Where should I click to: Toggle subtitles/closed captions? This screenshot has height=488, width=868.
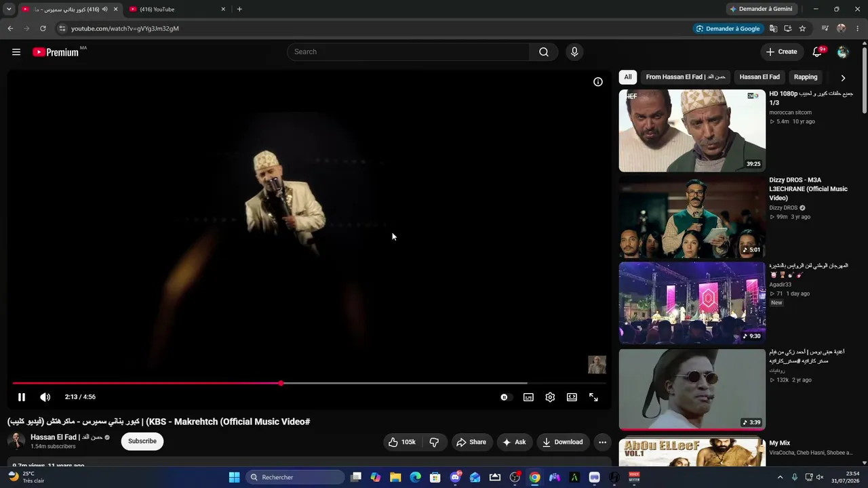[528, 397]
